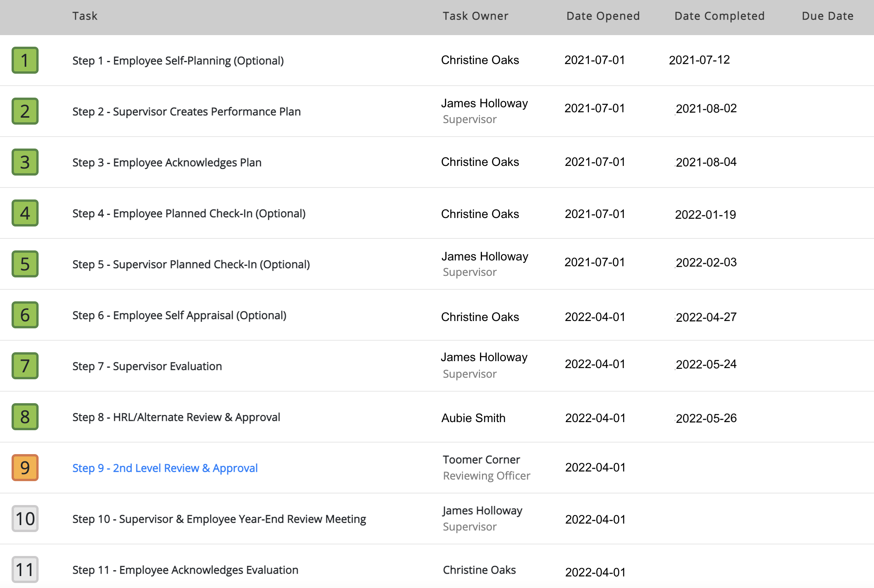
Task: Click the green step 8 badge
Action: click(25, 417)
